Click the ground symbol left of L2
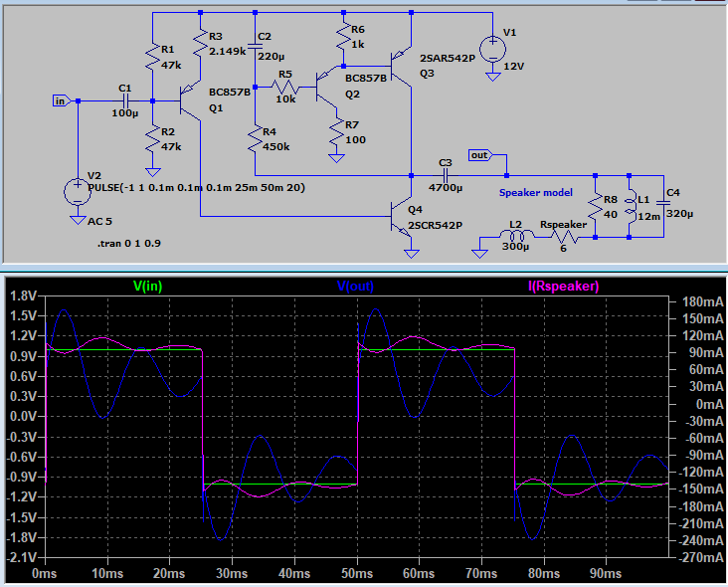 (x=479, y=253)
